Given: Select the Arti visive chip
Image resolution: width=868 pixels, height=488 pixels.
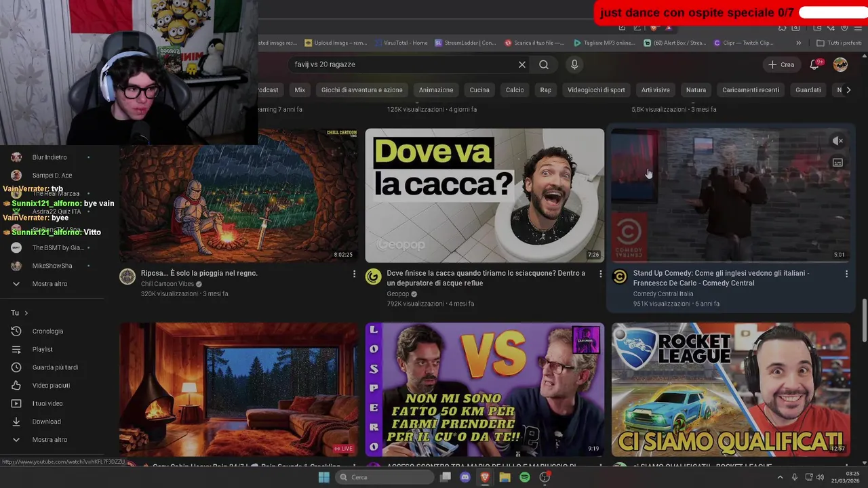Looking at the screenshot, I should tap(656, 89).
